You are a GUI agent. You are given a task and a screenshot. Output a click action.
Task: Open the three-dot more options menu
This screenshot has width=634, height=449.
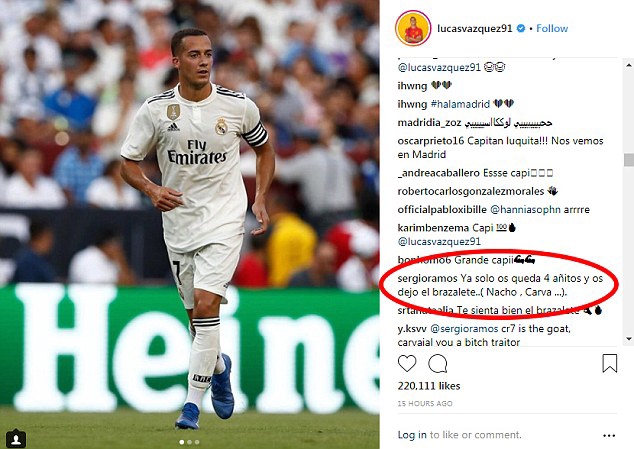click(609, 436)
